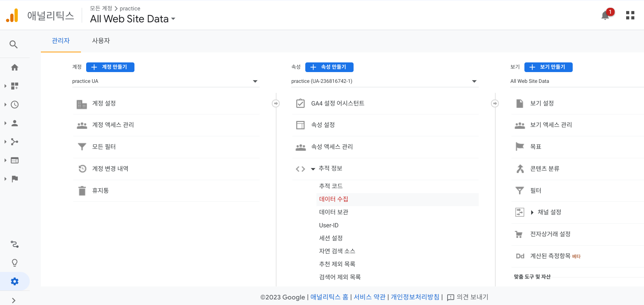Open the Discover lightbulb icon

coord(14,263)
